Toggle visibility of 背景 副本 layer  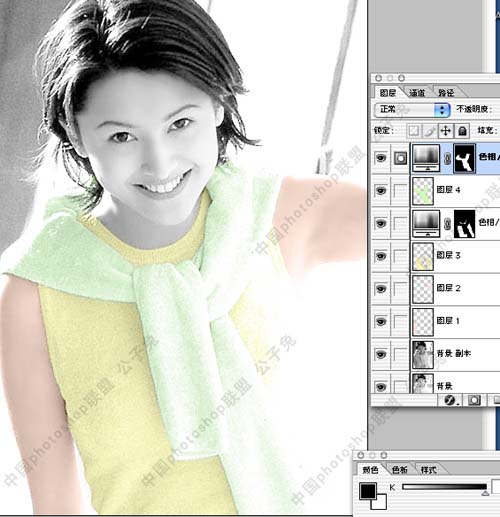[x=381, y=354]
